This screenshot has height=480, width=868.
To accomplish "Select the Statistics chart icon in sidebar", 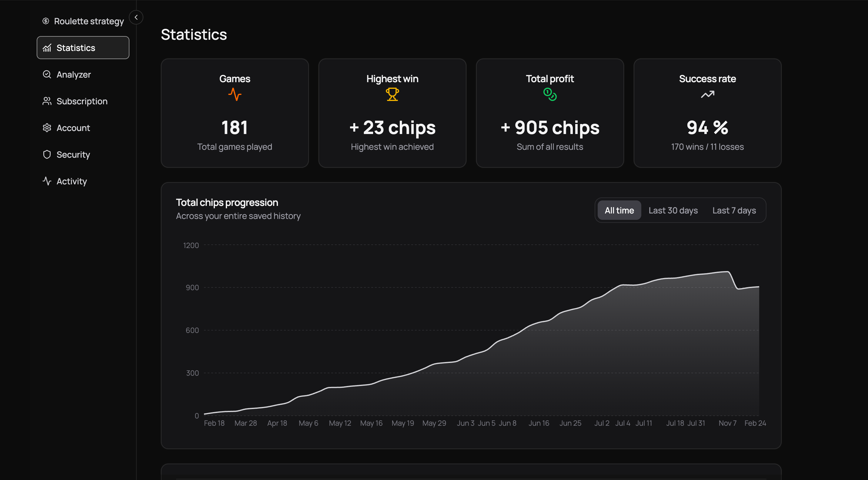I will 47,48.
